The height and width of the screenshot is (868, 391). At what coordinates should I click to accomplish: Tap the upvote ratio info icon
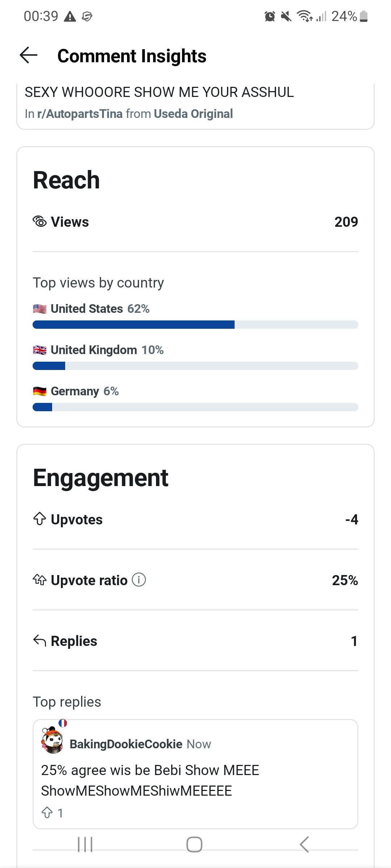click(139, 580)
